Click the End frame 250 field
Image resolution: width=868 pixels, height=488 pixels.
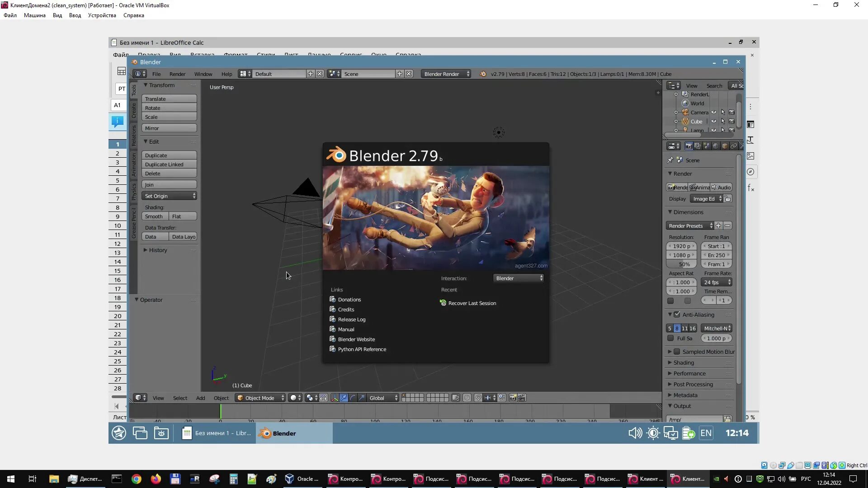coord(717,255)
